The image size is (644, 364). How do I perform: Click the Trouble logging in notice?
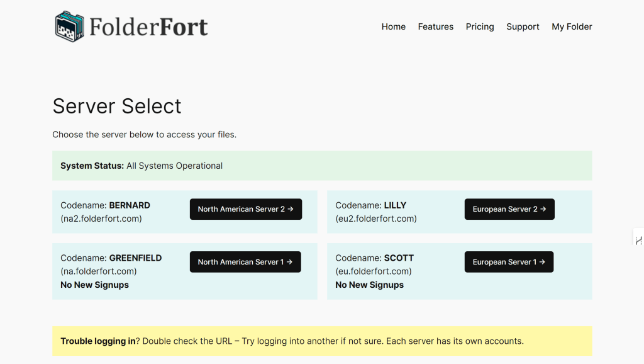click(x=322, y=341)
